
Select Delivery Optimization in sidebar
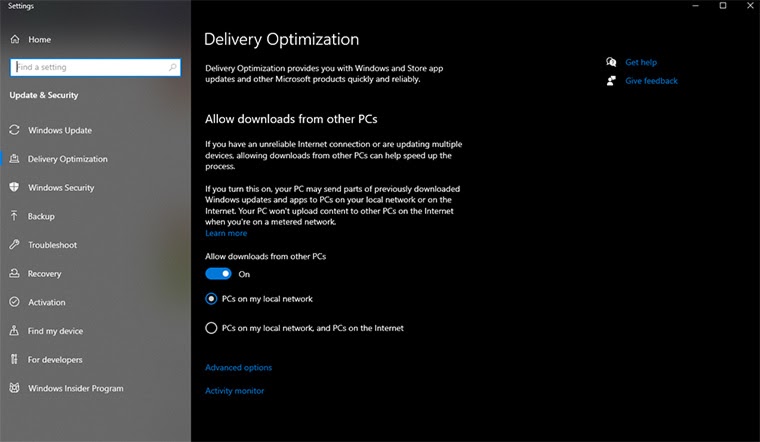coord(67,159)
